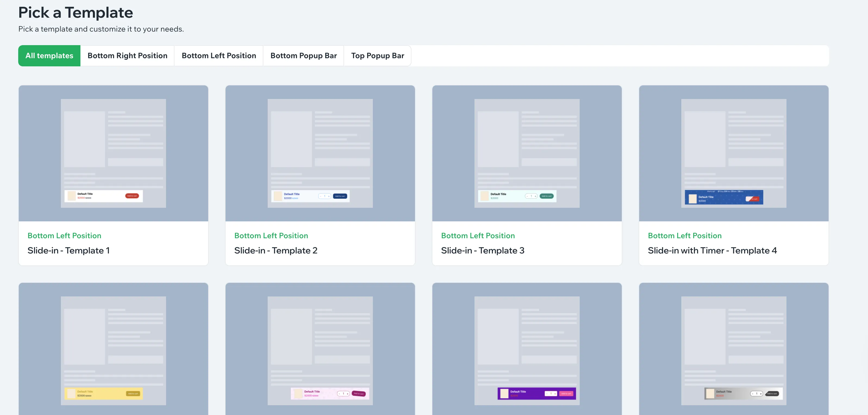Click the Slide-in - Template 1 preview thumbnail
Image resolution: width=868 pixels, height=415 pixels.
tap(113, 153)
